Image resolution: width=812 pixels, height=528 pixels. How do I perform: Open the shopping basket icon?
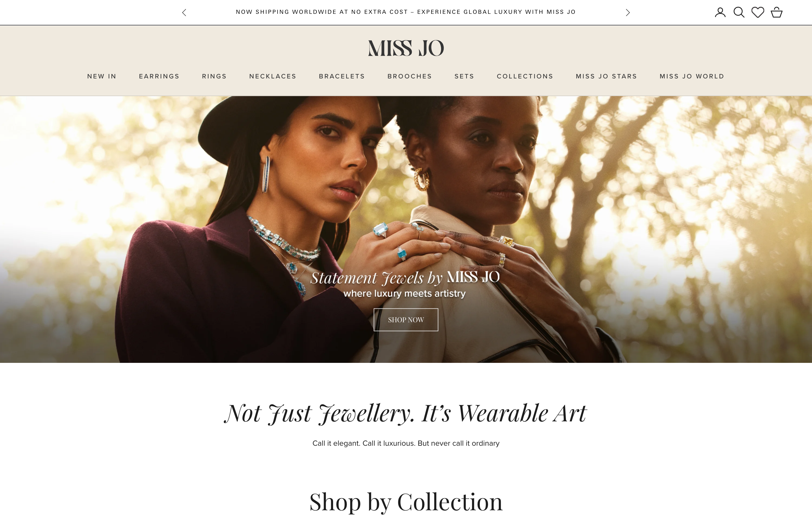click(x=777, y=12)
